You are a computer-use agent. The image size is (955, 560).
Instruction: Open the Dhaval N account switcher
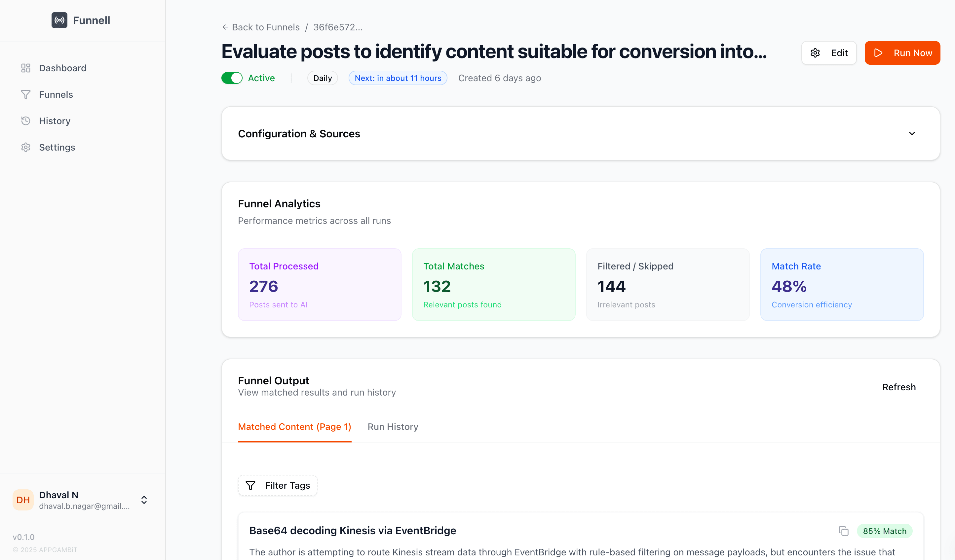pos(144,500)
